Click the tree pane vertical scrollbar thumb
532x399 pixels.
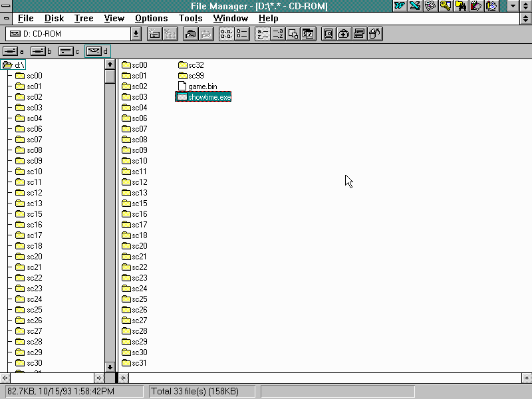(110, 76)
